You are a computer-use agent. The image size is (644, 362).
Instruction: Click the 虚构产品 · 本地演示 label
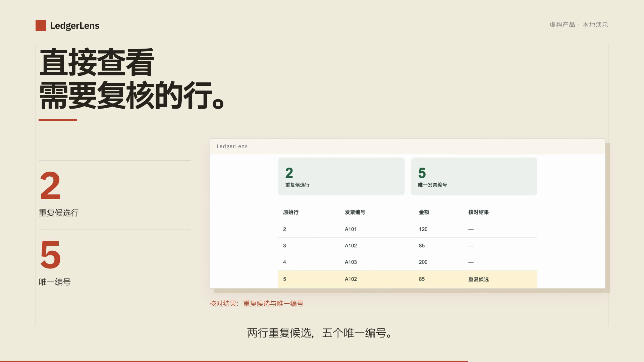tap(579, 24)
